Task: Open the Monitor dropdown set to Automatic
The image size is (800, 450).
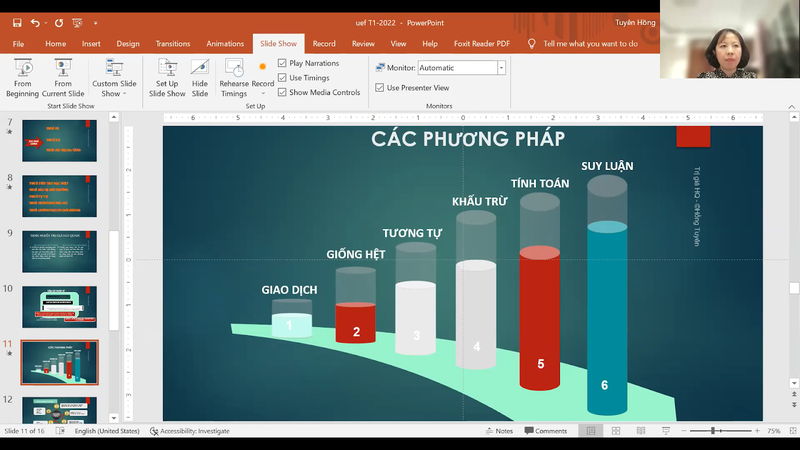Action: point(501,68)
